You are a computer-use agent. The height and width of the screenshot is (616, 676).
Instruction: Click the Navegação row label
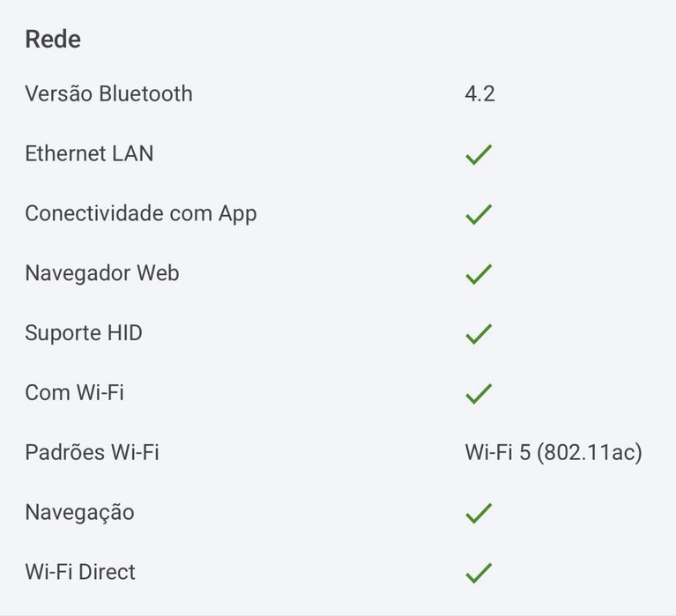tap(79, 513)
